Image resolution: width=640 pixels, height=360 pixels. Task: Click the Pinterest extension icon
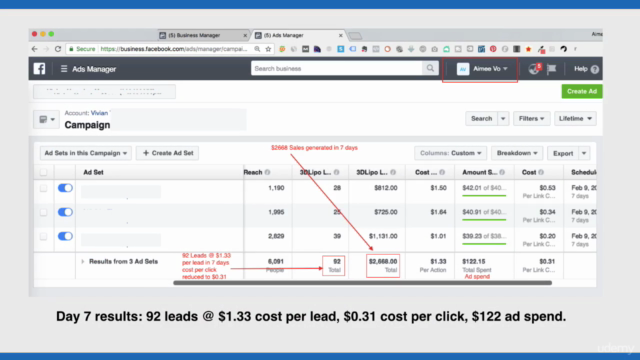493,49
